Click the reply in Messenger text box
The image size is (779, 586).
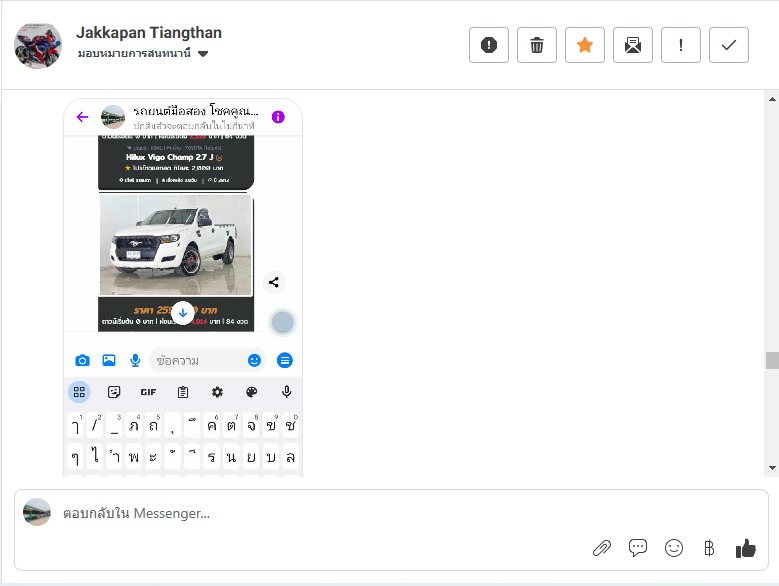[x=391, y=530]
